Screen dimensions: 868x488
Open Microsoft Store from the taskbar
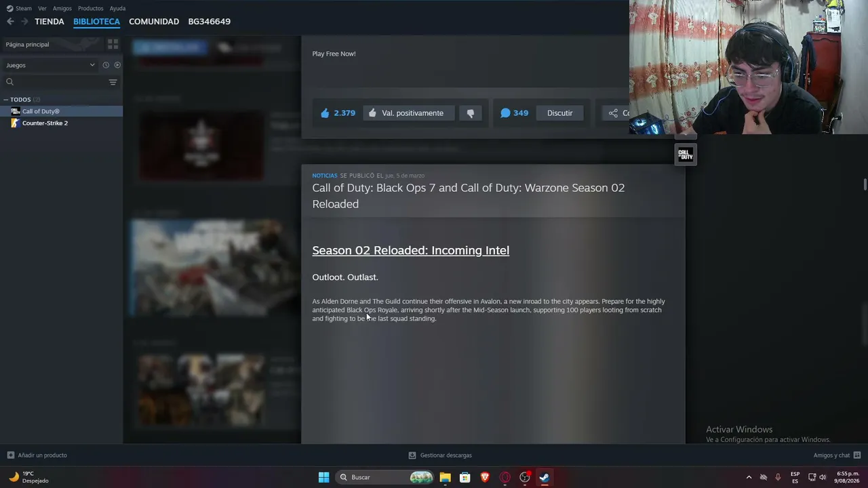point(465,477)
